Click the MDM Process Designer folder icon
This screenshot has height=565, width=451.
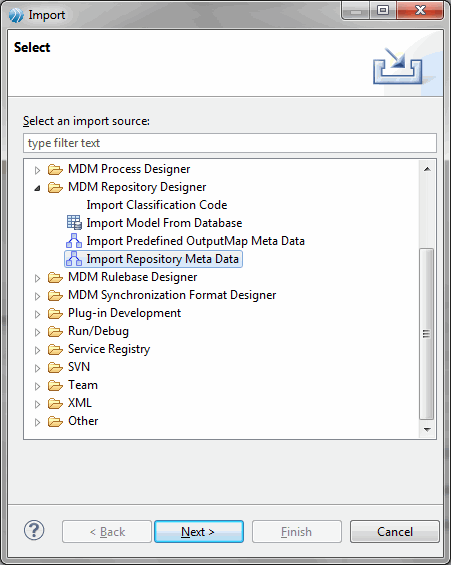pyautogui.click(x=55, y=169)
